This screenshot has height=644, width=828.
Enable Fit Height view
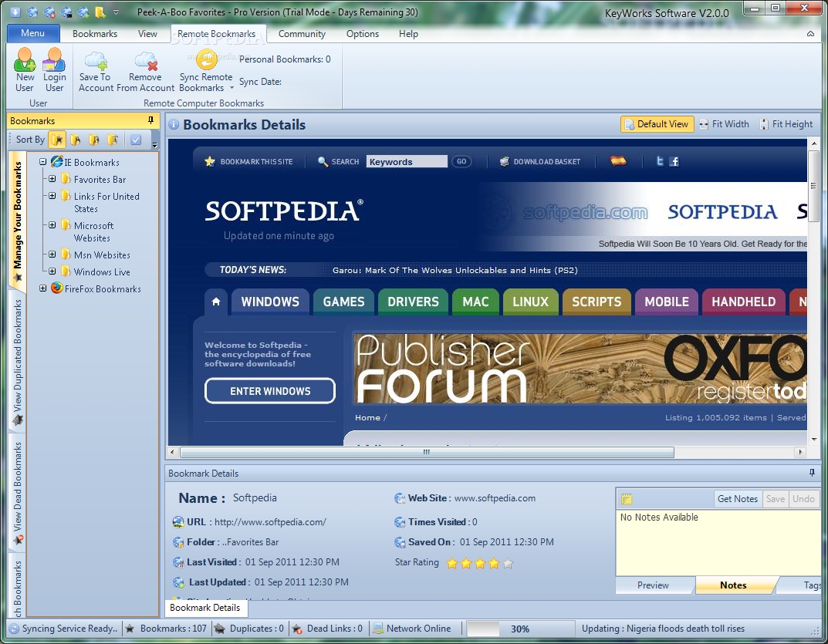pos(786,124)
